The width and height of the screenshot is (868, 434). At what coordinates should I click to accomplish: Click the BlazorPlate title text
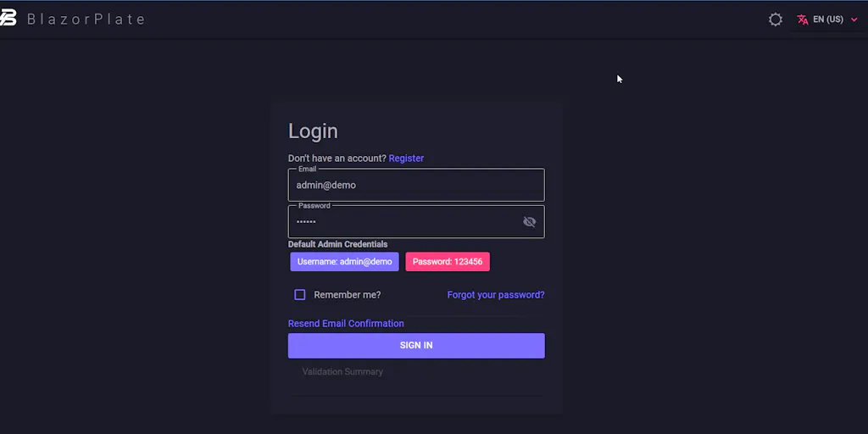86,19
